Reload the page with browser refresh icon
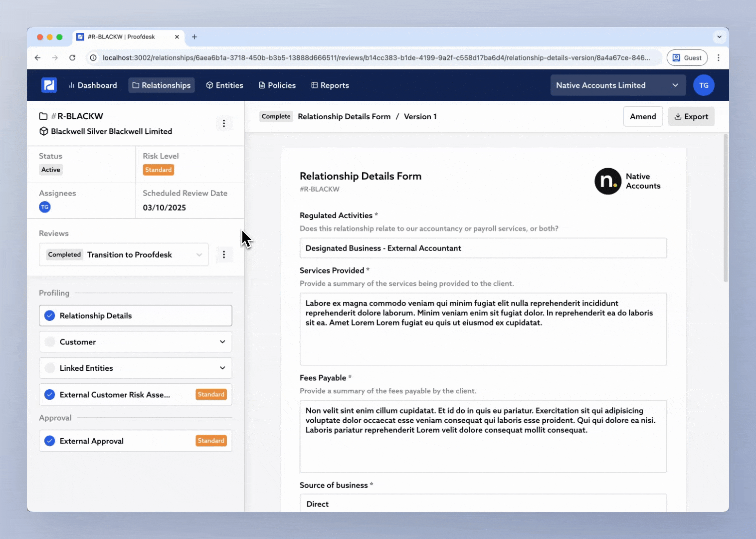 pyautogui.click(x=72, y=58)
